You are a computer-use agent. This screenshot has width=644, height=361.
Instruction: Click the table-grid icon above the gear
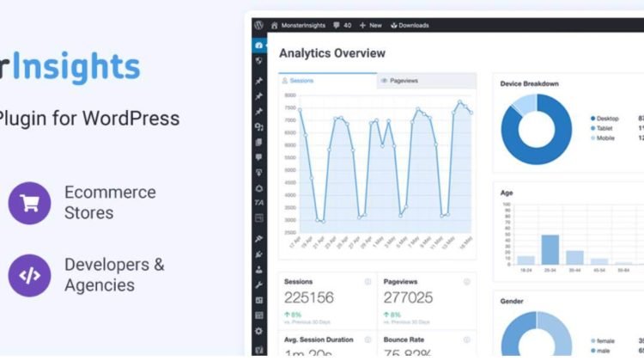pos(258,315)
